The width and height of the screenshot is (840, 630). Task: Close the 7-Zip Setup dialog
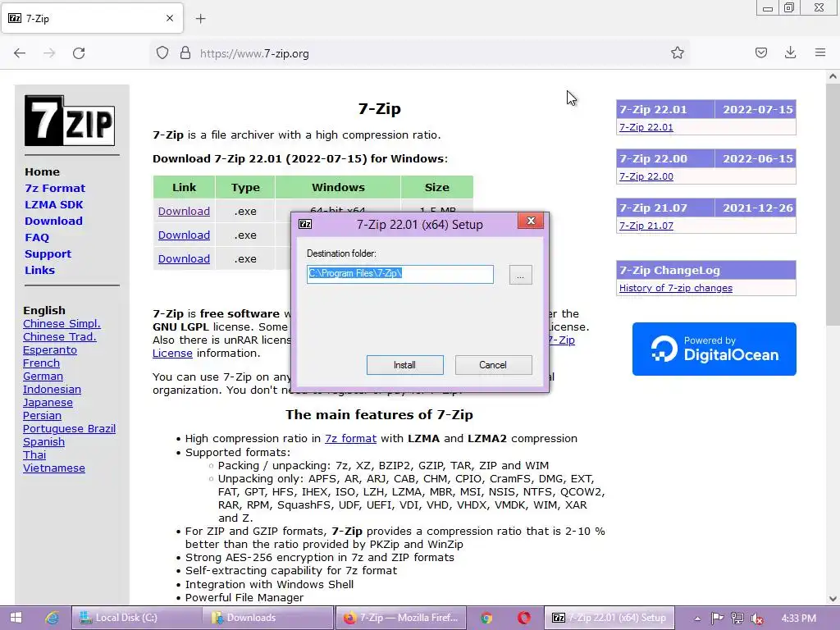[x=531, y=221]
